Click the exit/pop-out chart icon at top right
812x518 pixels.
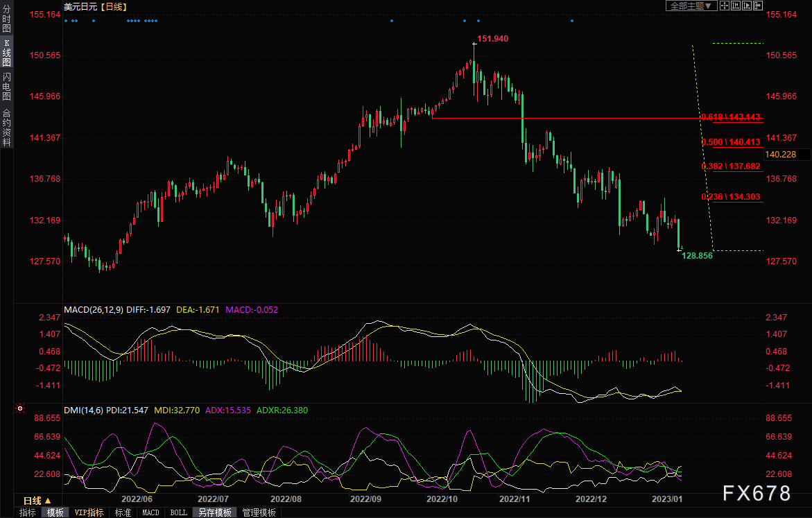(x=757, y=6)
